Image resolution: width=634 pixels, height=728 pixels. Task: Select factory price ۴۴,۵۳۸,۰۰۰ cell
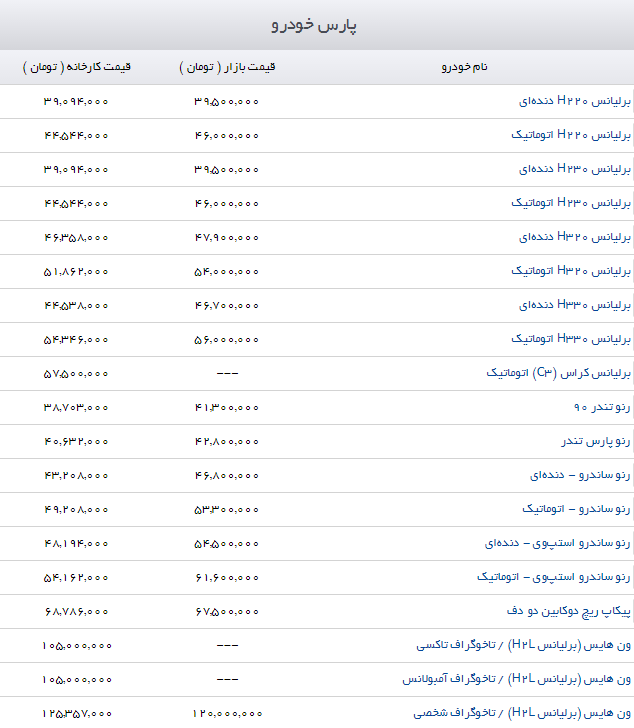(76, 306)
